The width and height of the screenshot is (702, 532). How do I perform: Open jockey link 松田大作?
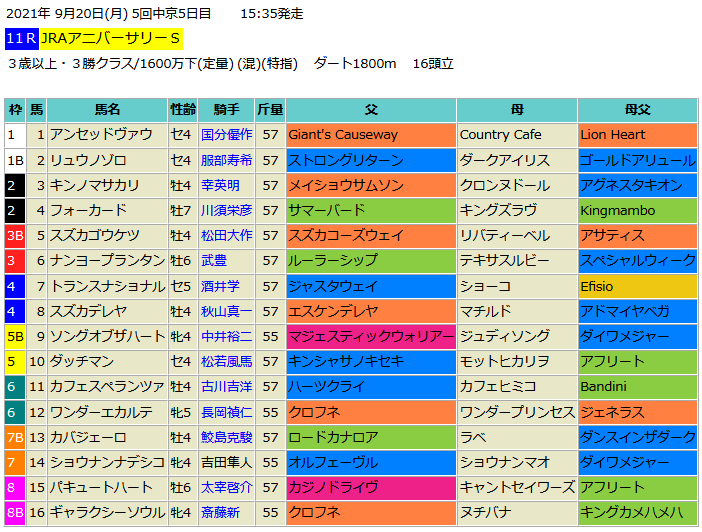[x=227, y=236]
